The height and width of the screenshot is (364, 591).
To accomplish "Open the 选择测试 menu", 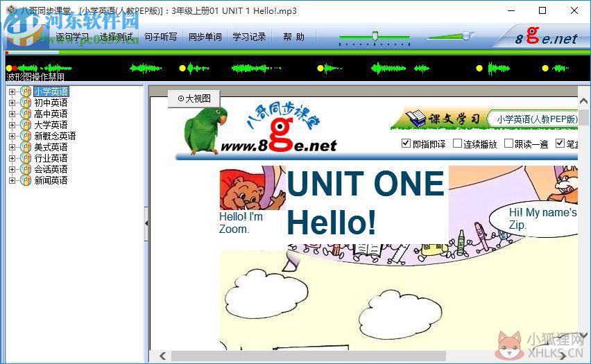I will pos(117,37).
